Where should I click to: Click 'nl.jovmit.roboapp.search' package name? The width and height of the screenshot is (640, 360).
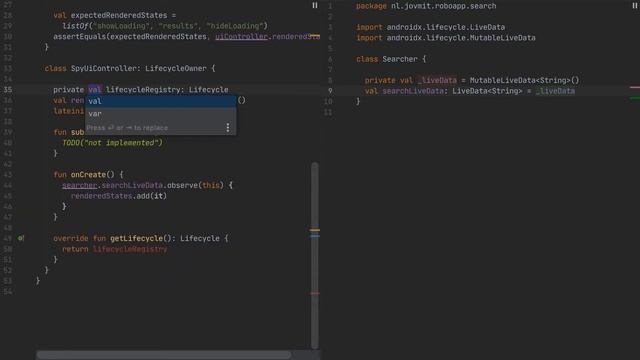coord(444,6)
